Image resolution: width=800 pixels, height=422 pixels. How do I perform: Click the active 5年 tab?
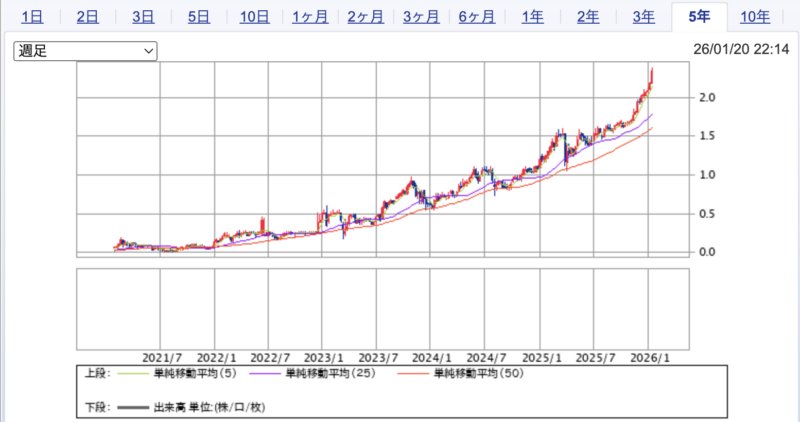700,17
